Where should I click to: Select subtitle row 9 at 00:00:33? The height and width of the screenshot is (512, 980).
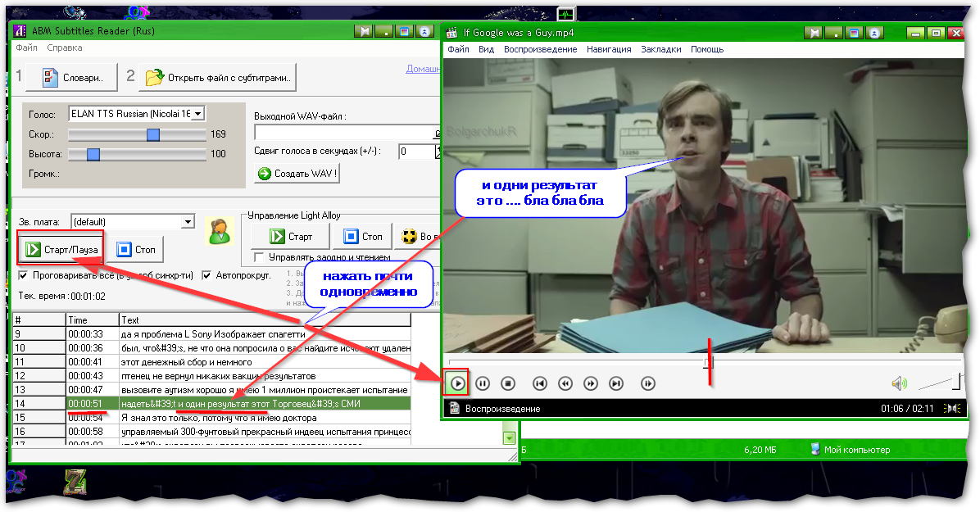[212, 334]
